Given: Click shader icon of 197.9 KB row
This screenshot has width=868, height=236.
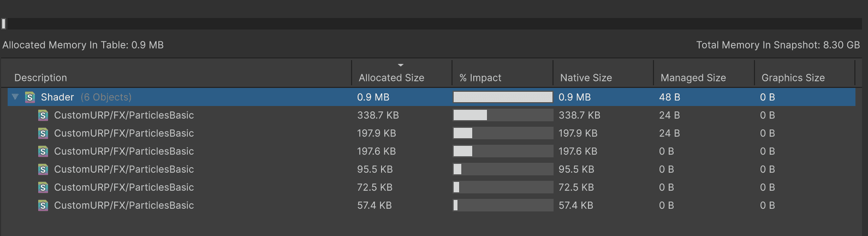Looking at the screenshot, I should 43,133.
